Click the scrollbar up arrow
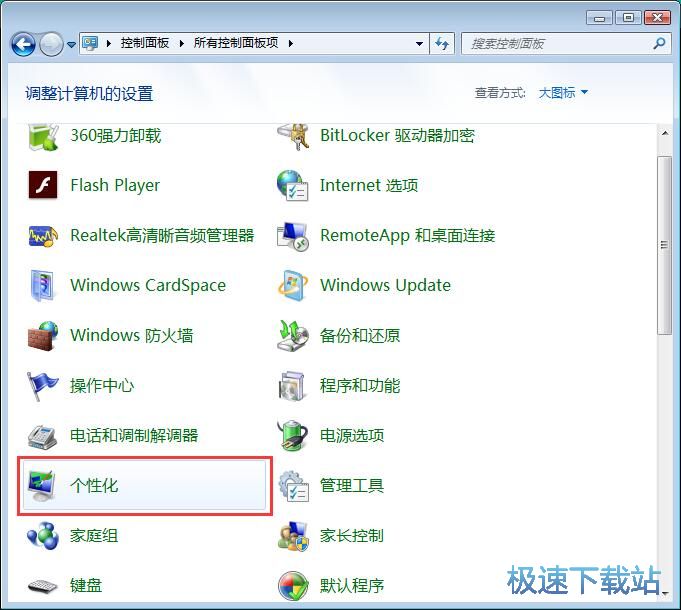681x610 pixels. point(664,133)
